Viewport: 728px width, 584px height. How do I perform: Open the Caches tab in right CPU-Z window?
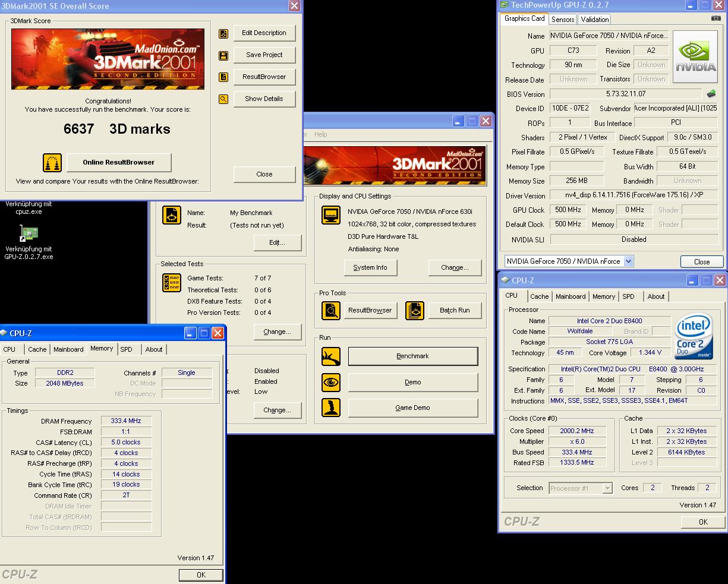click(540, 296)
